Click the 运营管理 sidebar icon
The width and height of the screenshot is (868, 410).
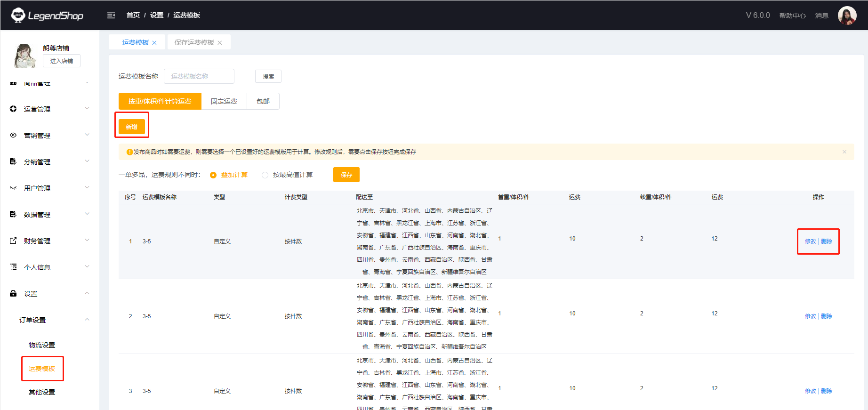[13, 109]
